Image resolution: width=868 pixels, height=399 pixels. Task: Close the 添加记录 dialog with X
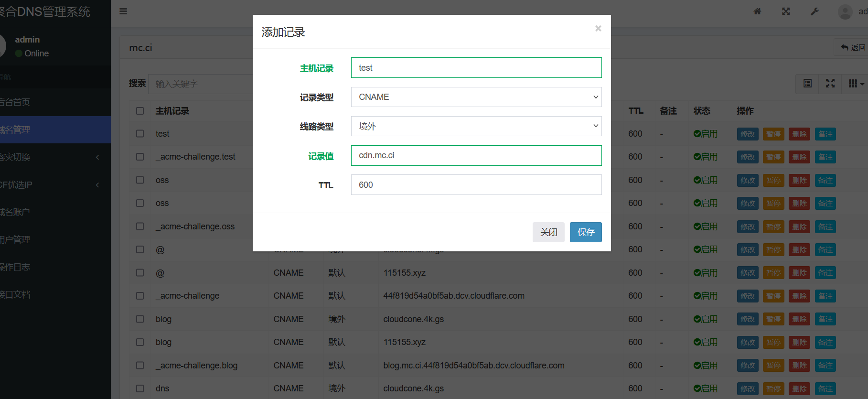click(x=598, y=29)
